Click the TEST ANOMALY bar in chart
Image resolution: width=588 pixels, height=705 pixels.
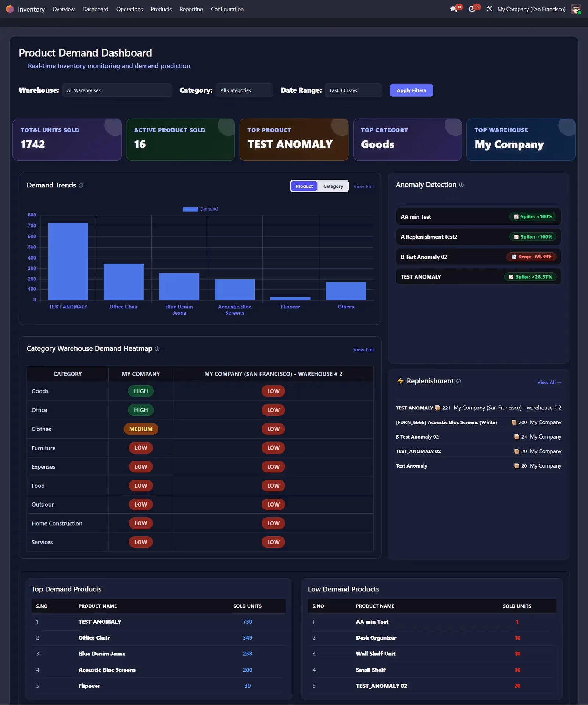click(68, 261)
